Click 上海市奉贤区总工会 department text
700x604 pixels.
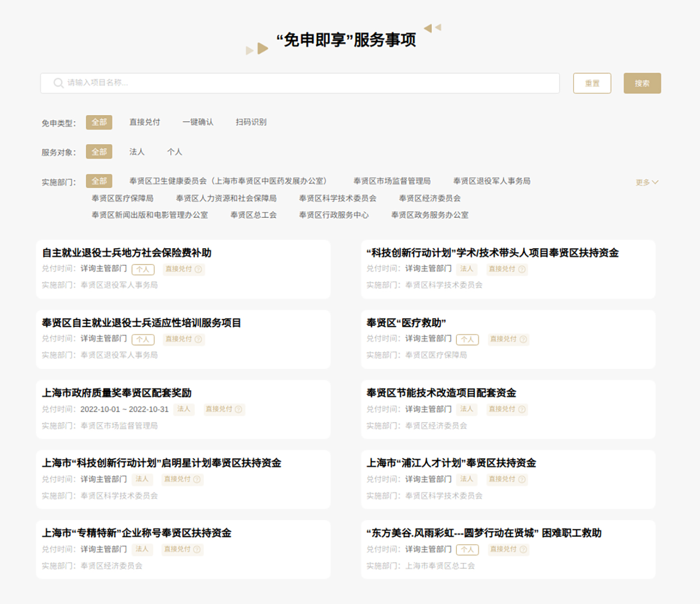[x=440, y=566]
